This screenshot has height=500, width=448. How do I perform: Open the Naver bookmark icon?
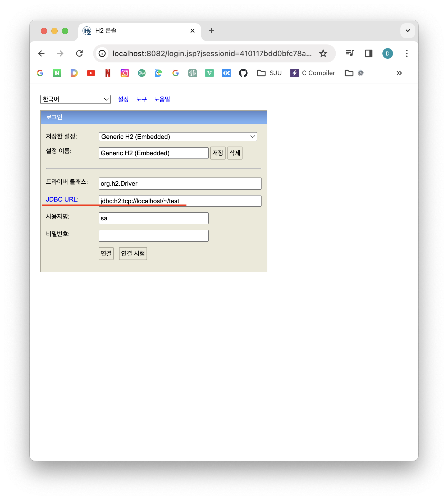57,73
